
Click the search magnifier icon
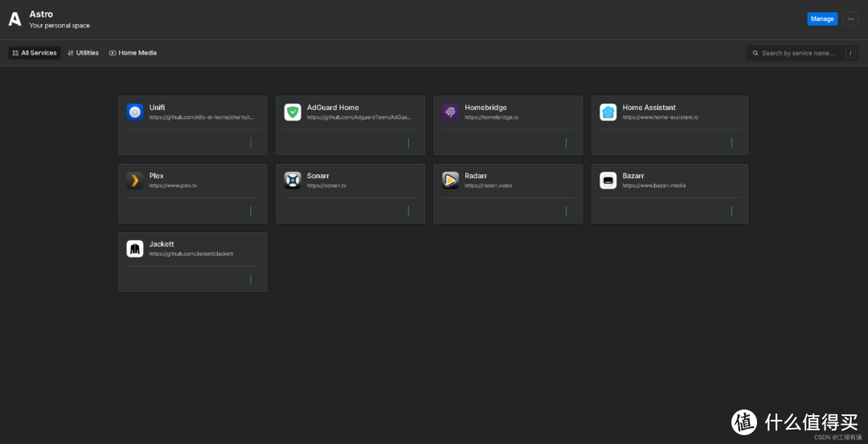755,53
